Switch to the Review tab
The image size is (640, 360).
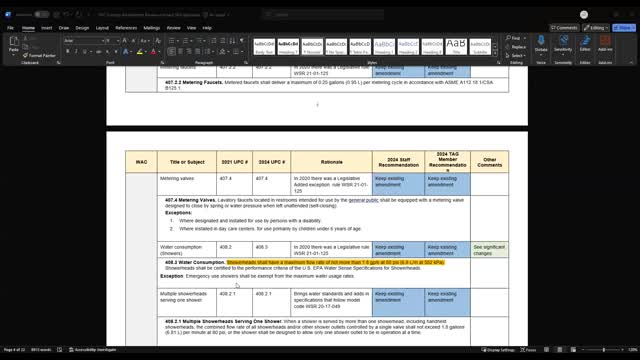coord(173,28)
